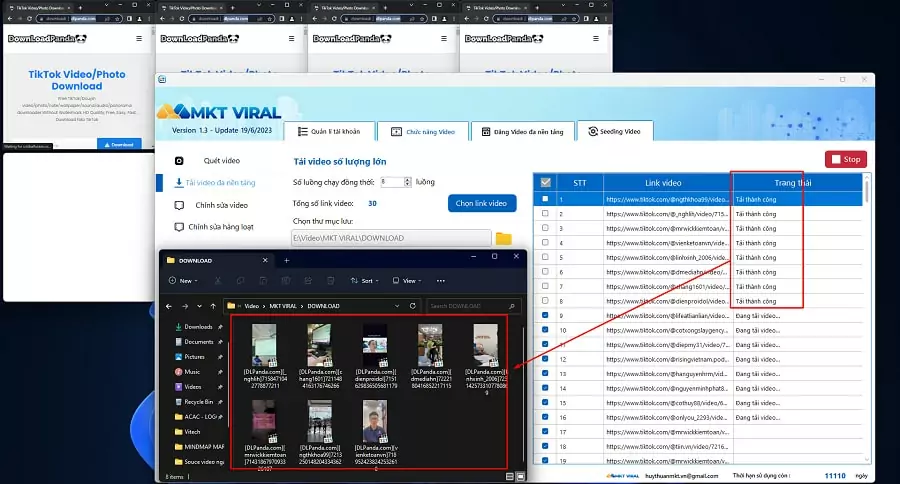Screen dimensions: 900x484
Task: Check the checkbox for row 2
Action: pos(545,214)
